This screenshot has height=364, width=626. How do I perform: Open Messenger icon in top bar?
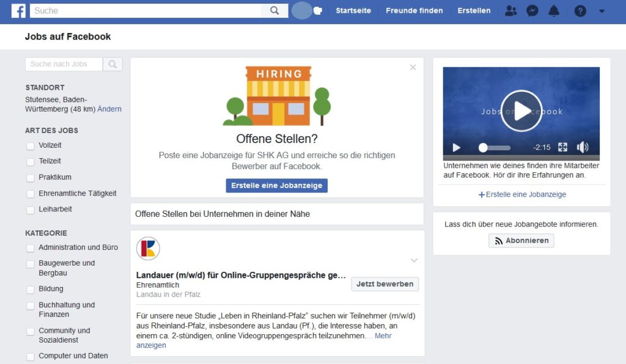[532, 11]
